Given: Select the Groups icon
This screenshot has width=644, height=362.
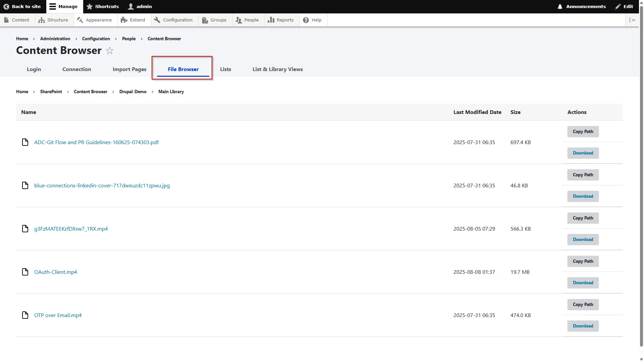Looking at the screenshot, I should coord(205,20).
